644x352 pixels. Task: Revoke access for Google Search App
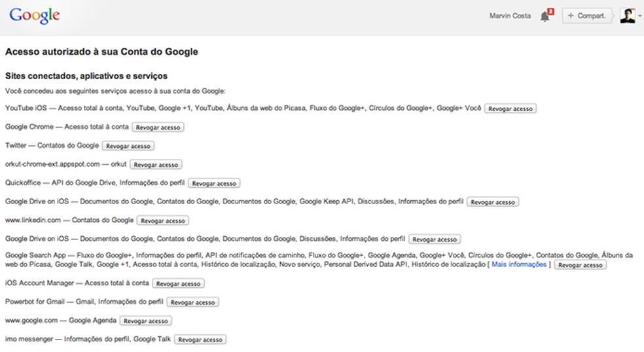pos(580,265)
